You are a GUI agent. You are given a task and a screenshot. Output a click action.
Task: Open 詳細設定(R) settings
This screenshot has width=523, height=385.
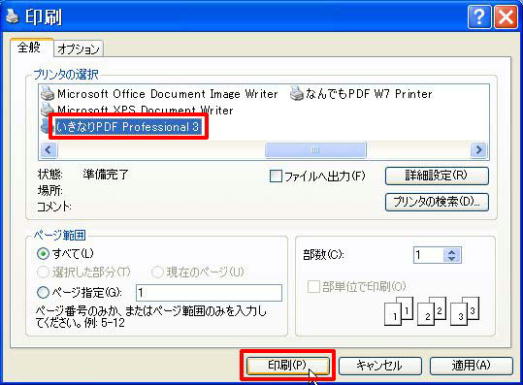tap(437, 175)
